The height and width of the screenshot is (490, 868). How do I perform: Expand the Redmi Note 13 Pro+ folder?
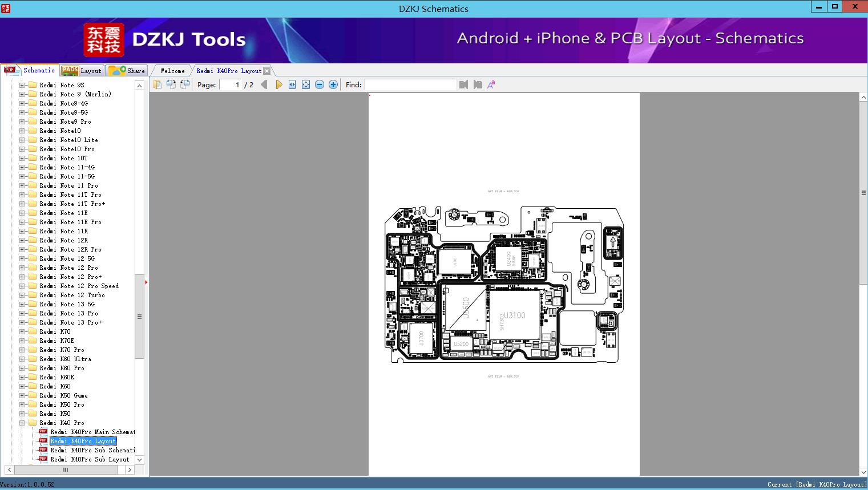point(22,322)
